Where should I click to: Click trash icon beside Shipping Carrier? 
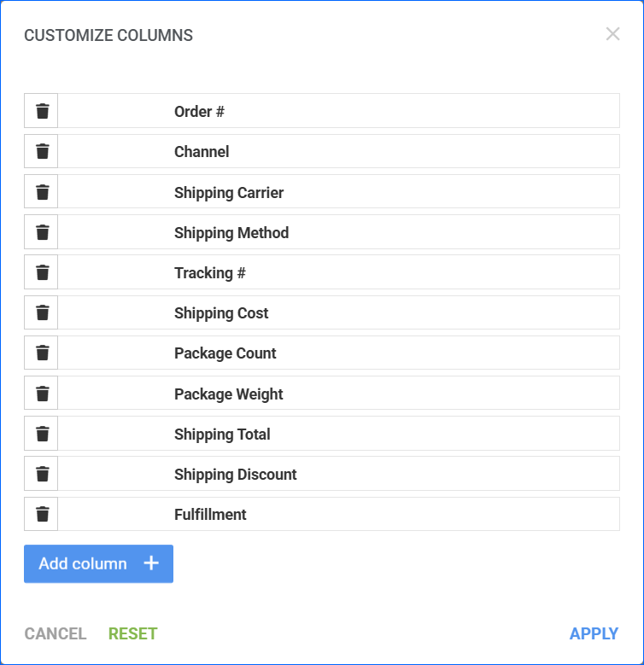tap(42, 192)
